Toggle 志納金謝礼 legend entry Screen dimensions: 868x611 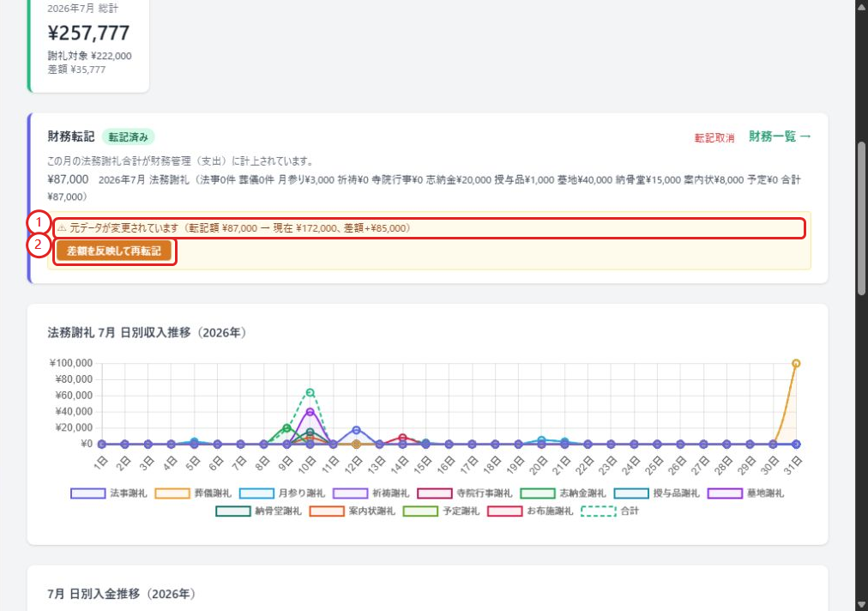pyautogui.click(x=563, y=493)
